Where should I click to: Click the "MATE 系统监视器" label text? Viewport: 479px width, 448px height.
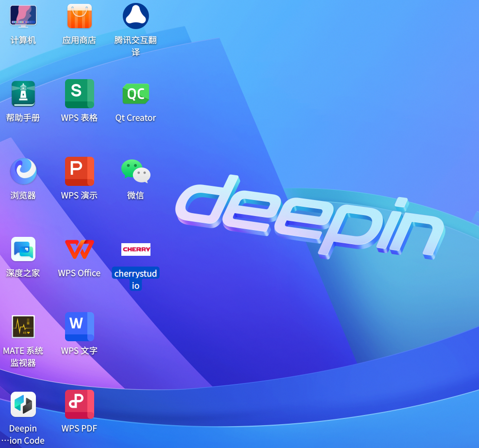pyautogui.click(x=23, y=357)
